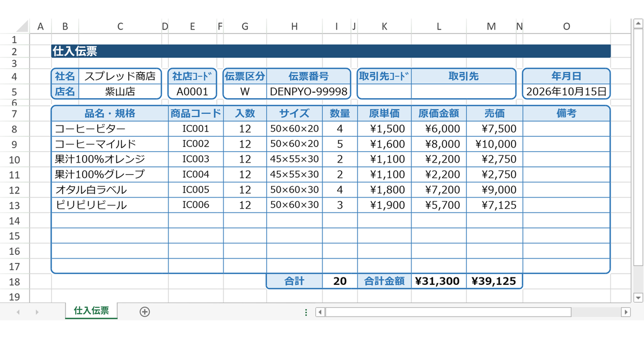This screenshot has height=338, width=644.
Task: Select the コーヒービター product cell
Action: (110, 129)
